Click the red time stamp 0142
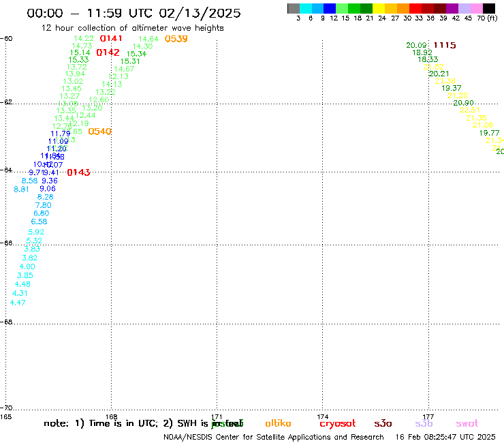The width and height of the screenshot is (504, 443). (x=108, y=52)
